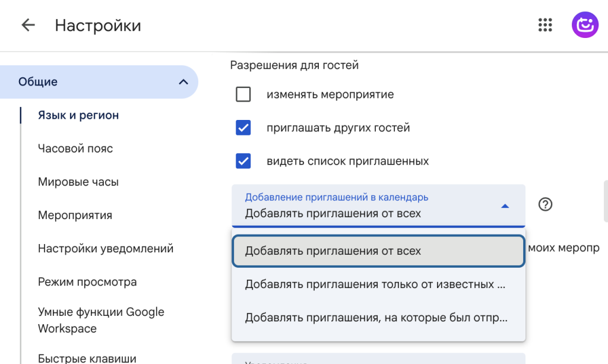Click the help question mark icon

[x=545, y=204]
